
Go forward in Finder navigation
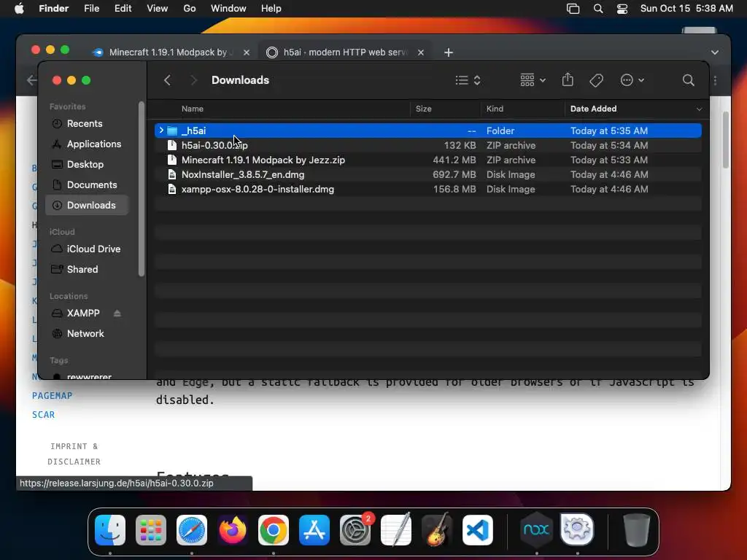pyautogui.click(x=193, y=80)
